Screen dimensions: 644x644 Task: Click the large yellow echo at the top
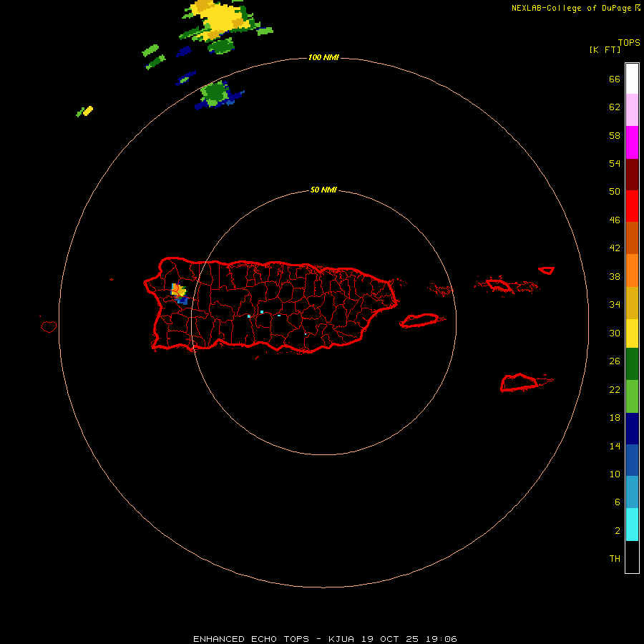coord(221,21)
